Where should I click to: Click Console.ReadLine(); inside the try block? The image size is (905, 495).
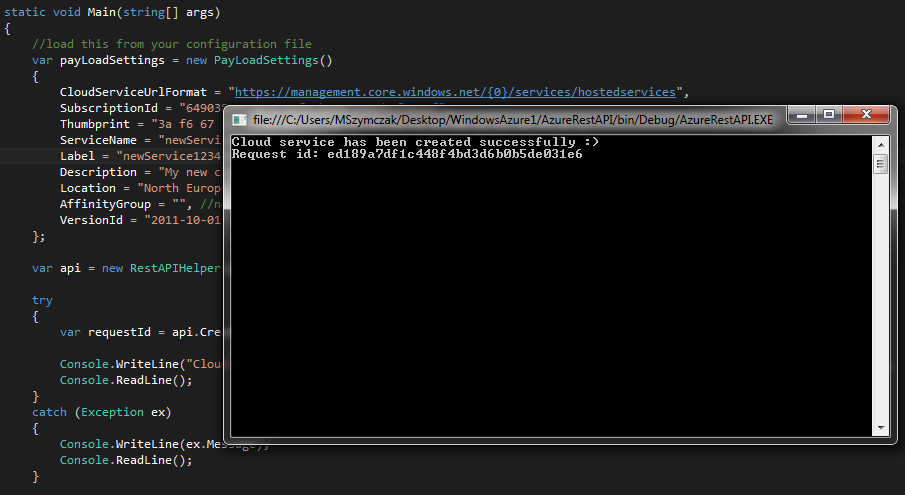point(126,380)
